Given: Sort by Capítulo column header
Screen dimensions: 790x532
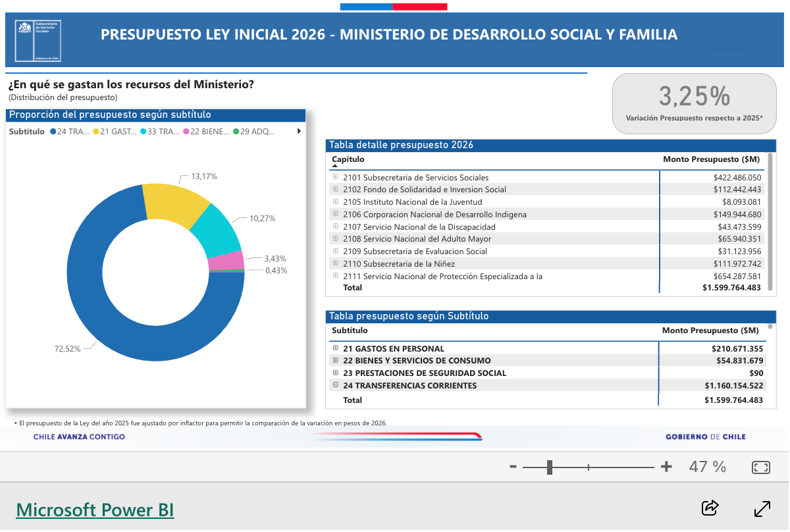Looking at the screenshot, I should click(348, 159).
